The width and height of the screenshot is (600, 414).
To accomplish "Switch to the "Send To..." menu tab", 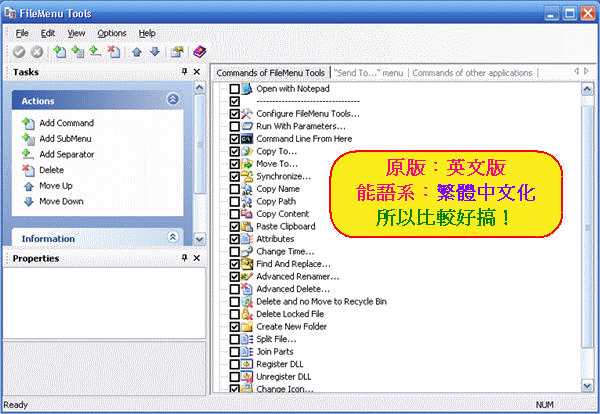I will click(x=368, y=72).
